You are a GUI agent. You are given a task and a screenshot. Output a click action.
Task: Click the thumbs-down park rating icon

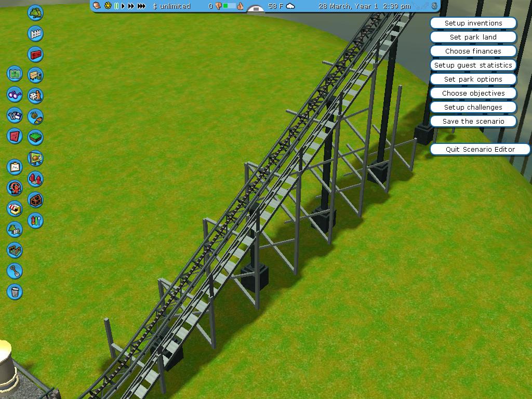218,6
